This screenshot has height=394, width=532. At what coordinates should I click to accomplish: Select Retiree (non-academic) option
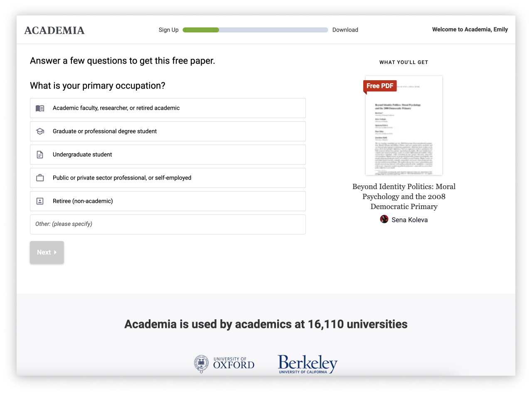(x=168, y=201)
